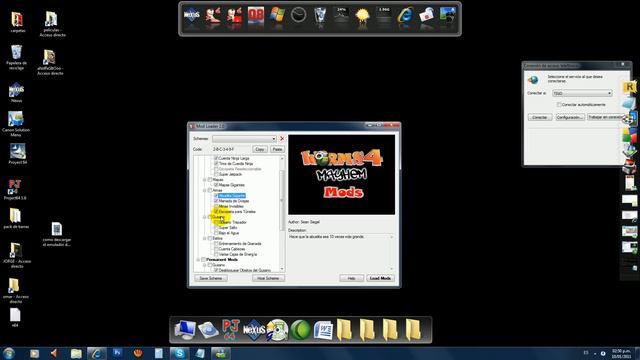Click the Save Scheme button
This screenshot has height=360, width=640.
pos(211,278)
